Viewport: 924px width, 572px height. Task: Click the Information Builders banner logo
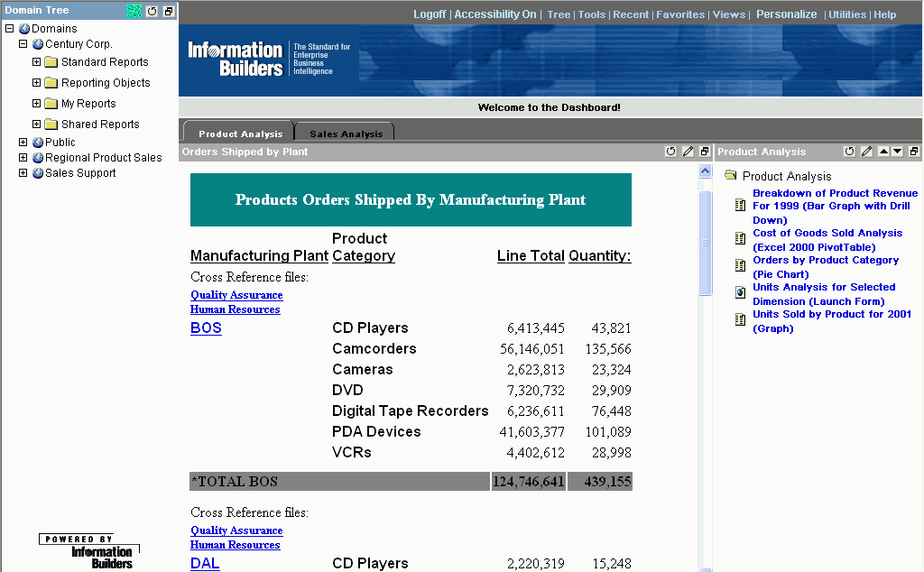pos(269,60)
